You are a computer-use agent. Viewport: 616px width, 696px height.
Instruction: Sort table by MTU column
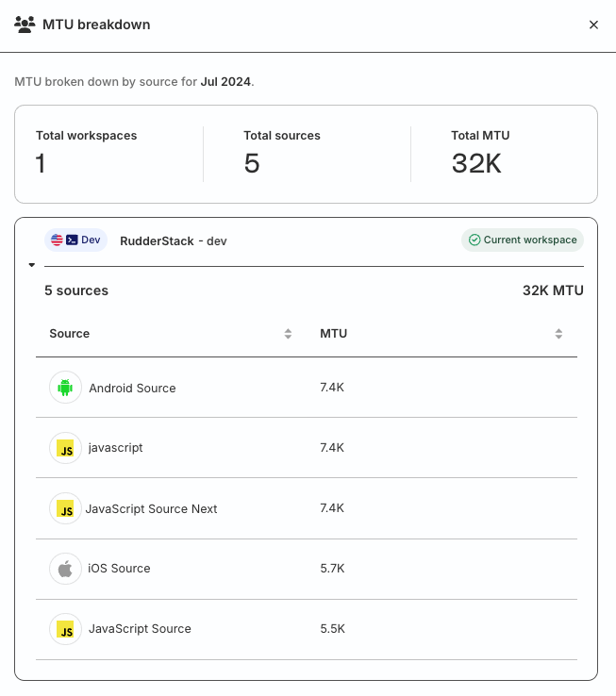[x=558, y=334]
